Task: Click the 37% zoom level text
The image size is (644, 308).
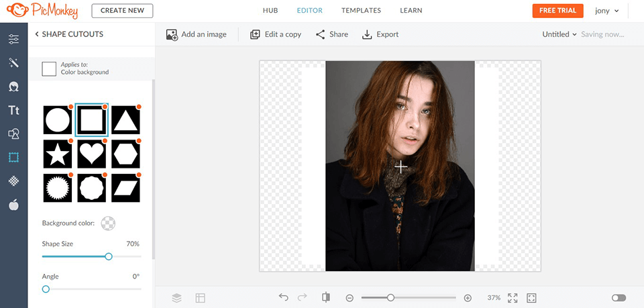Action: (494, 298)
